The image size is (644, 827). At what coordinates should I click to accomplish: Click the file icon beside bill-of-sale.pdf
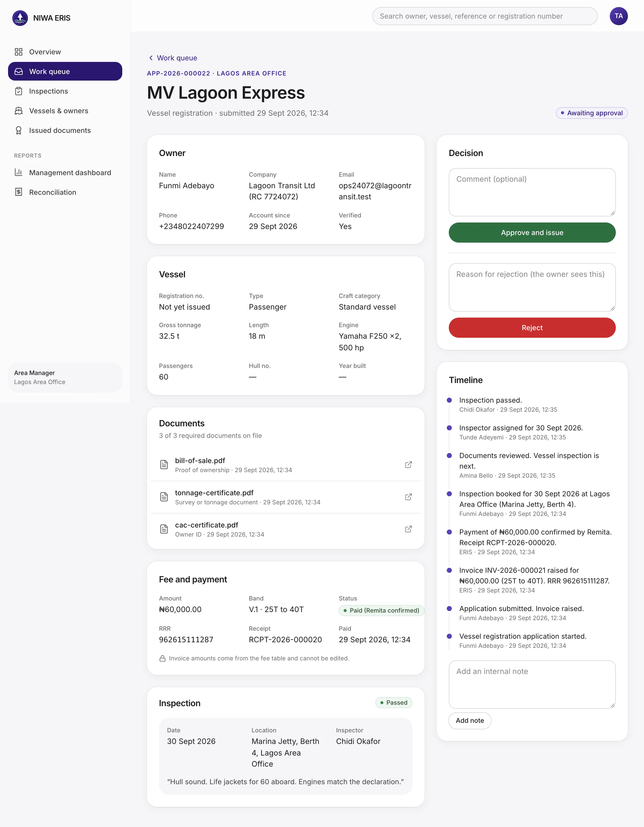click(x=164, y=465)
